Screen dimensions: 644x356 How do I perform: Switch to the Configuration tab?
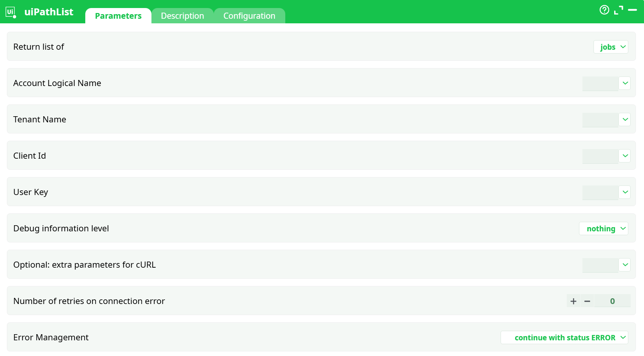pos(249,16)
